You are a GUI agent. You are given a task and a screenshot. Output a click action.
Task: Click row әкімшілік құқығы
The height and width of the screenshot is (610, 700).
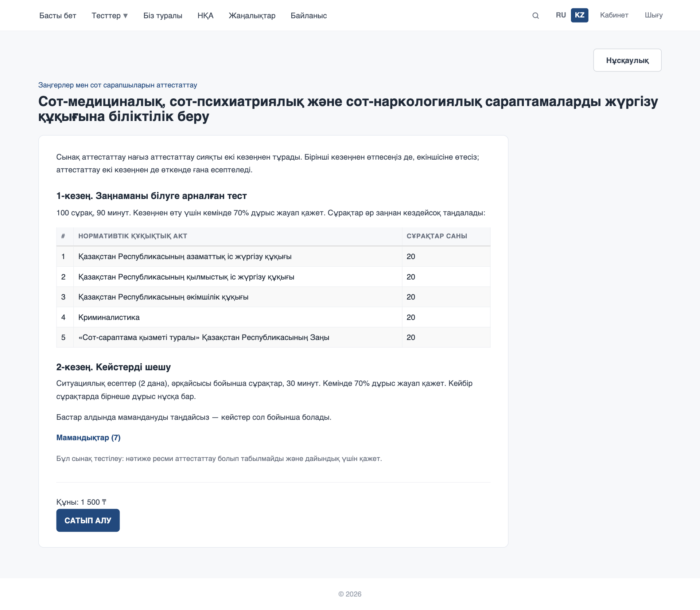[x=273, y=297]
